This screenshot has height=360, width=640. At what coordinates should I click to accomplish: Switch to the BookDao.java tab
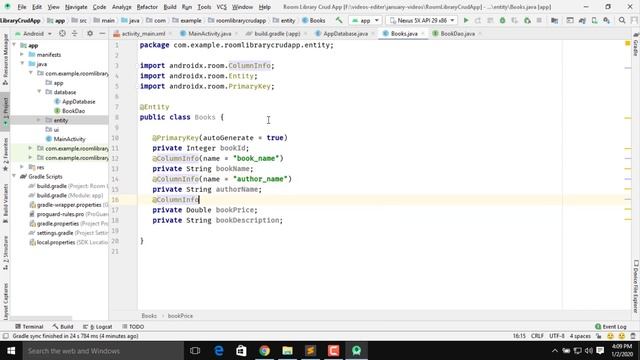tap(457, 33)
